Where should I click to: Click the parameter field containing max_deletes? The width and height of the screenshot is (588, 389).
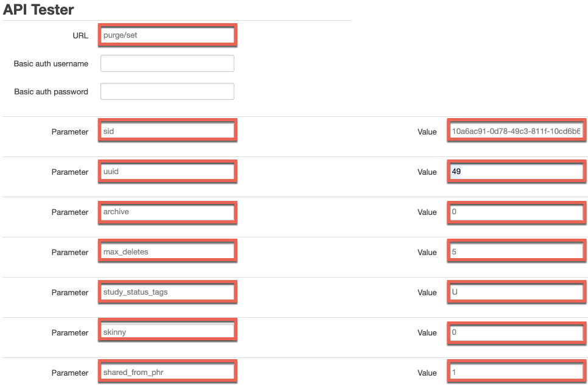pyautogui.click(x=167, y=251)
